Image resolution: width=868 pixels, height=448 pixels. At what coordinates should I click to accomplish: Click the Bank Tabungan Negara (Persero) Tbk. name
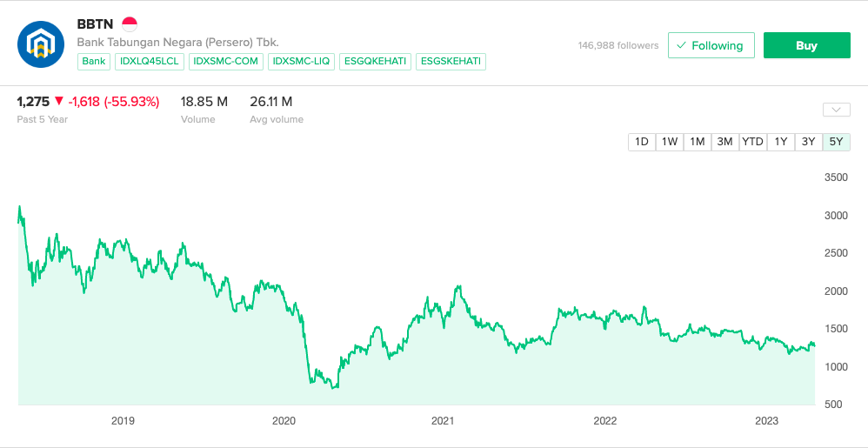(x=177, y=43)
